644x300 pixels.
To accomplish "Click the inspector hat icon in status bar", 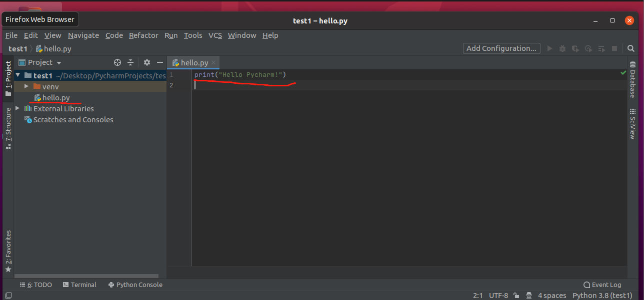I will coord(528,296).
